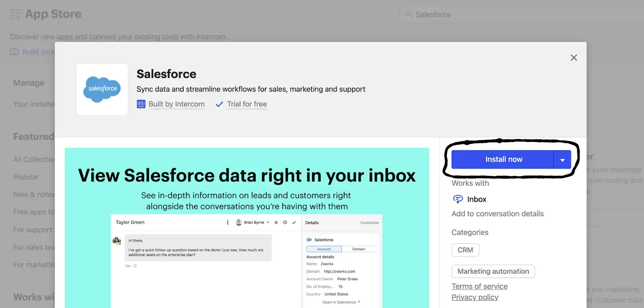Click the checkmark icon next to Trial for free
The height and width of the screenshot is (308, 644).
click(x=219, y=104)
